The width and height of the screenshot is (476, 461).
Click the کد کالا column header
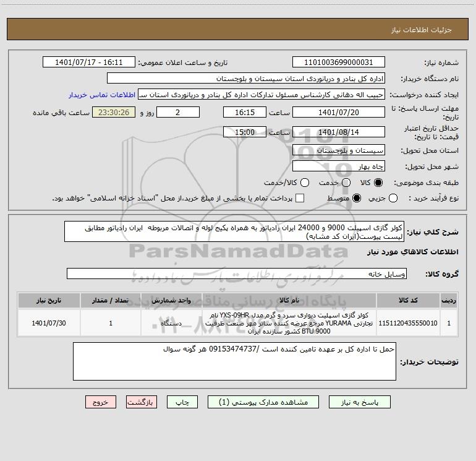tap(408, 300)
